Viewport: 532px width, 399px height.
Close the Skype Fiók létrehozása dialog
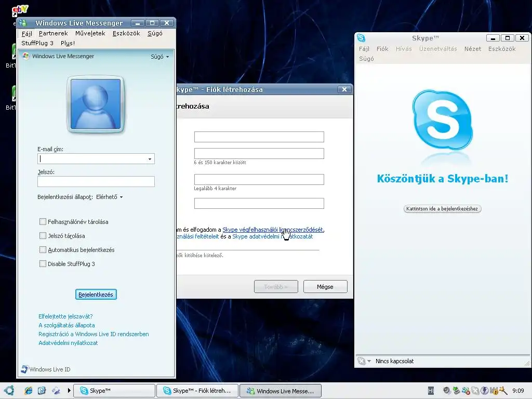click(x=344, y=89)
